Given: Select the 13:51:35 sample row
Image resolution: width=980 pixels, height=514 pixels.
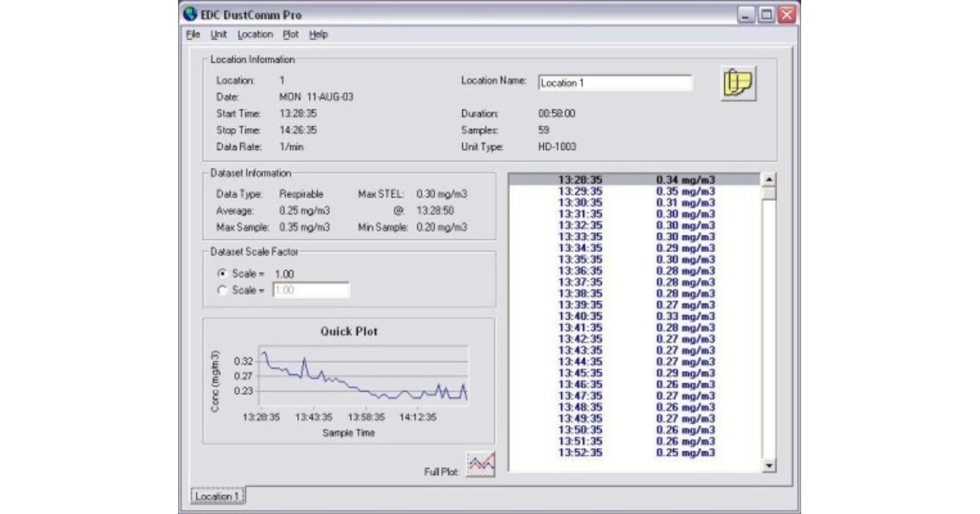Looking at the screenshot, I should [635, 441].
